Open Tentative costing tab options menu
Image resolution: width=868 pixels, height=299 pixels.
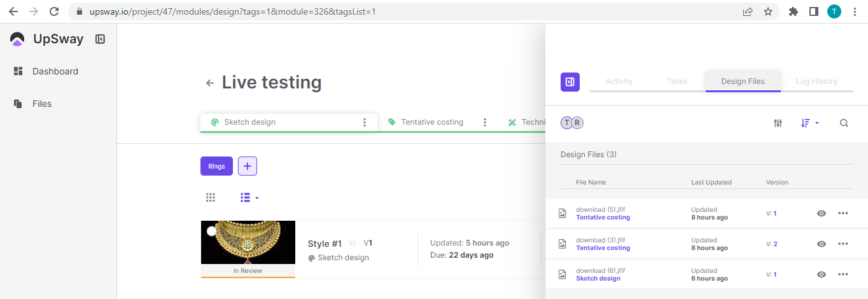485,122
